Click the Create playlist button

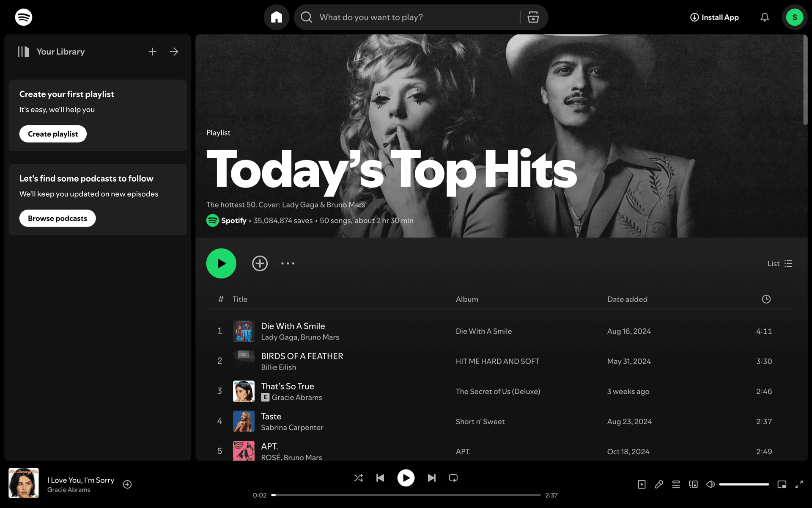(53, 134)
